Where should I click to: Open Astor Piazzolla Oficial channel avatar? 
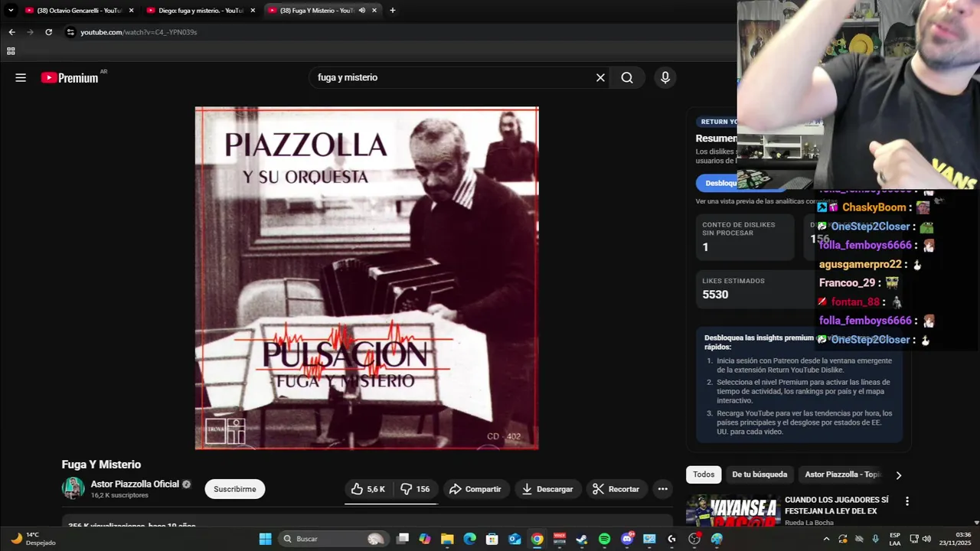pos(73,488)
